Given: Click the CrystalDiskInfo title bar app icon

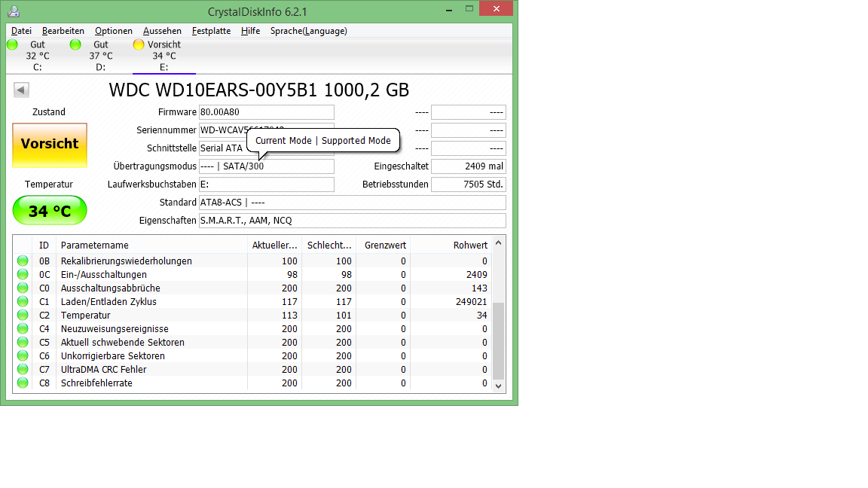Looking at the screenshot, I should tap(14, 11).
